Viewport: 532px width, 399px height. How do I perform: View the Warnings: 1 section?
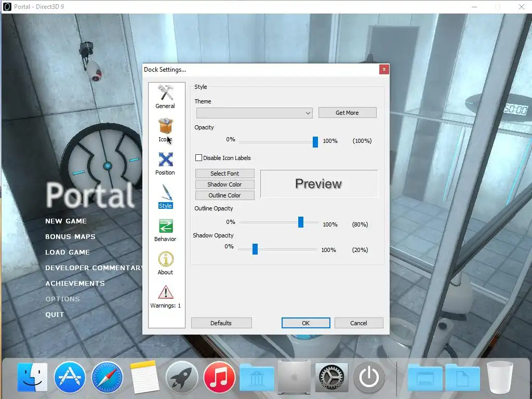[x=165, y=297]
